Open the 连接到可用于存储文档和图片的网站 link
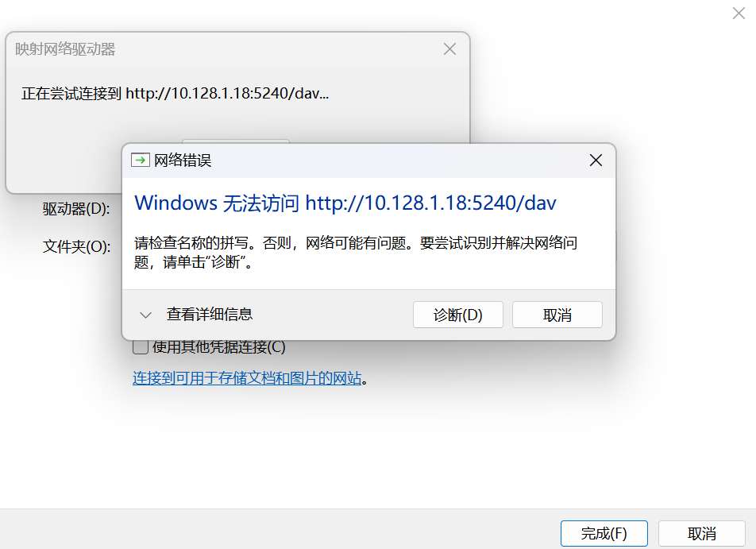This screenshot has height=549, width=756. click(x=247, y=378)
